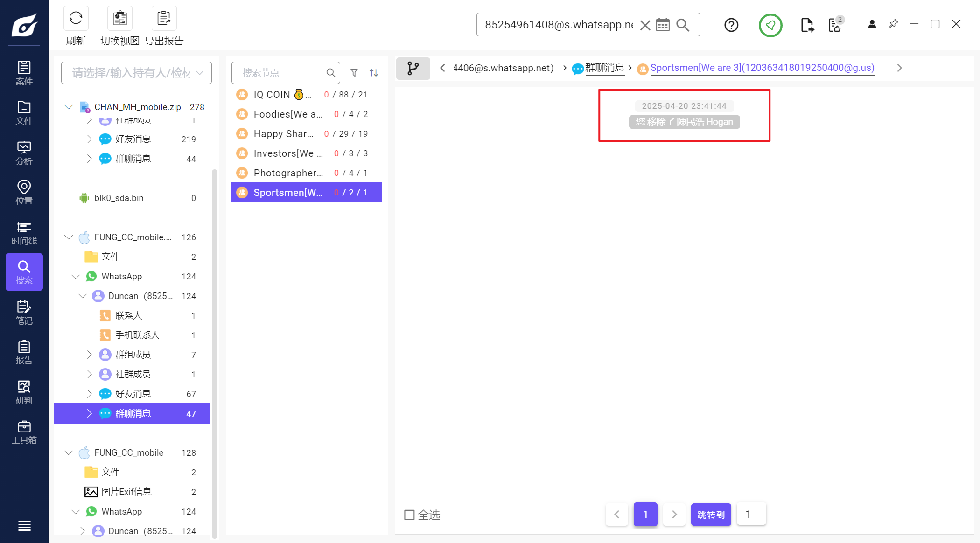Click the 切换视图 switch view icon
Image resolution: width=980 pixels, height=543 pixels.
120,19
